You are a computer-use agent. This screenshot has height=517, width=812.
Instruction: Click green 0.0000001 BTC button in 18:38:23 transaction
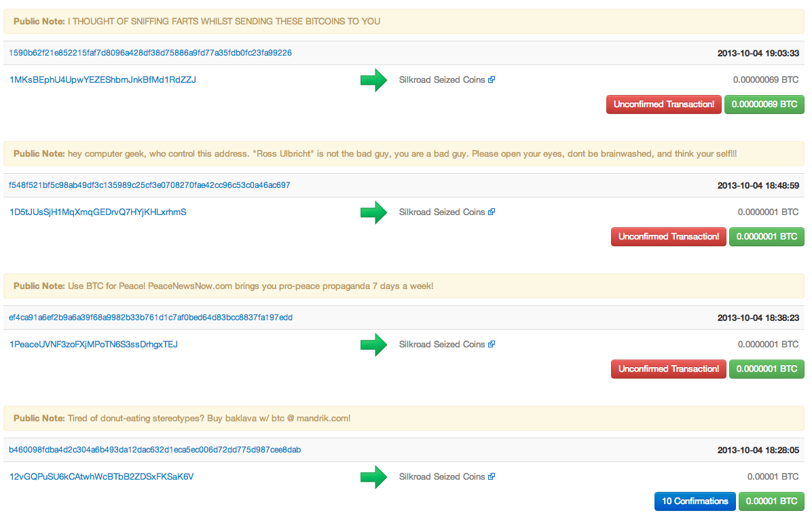coord(767,369)
